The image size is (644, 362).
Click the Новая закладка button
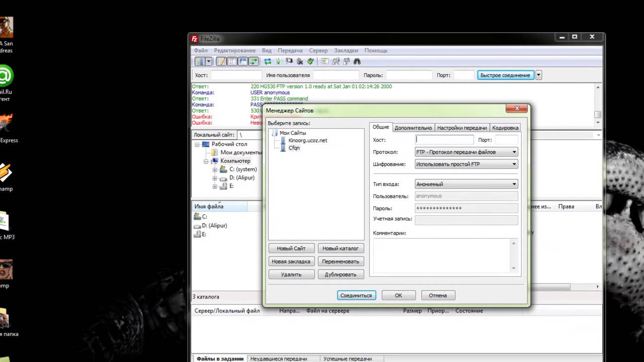291,261
